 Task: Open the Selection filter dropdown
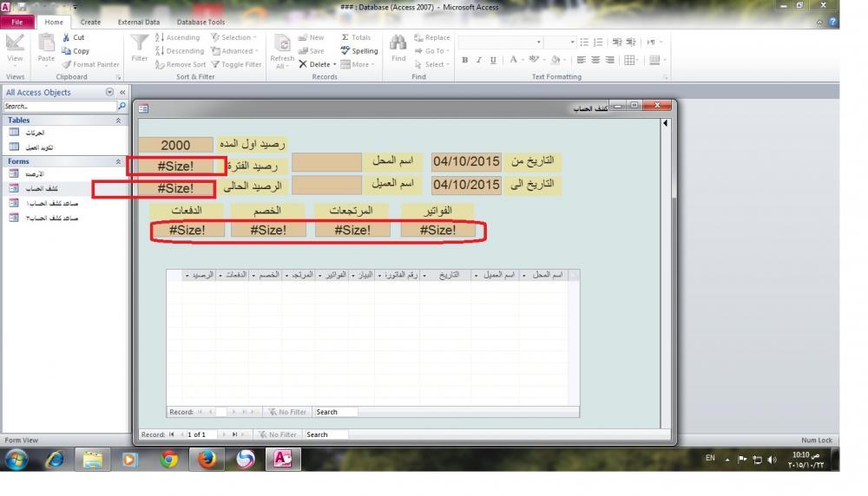click(233, 37)
